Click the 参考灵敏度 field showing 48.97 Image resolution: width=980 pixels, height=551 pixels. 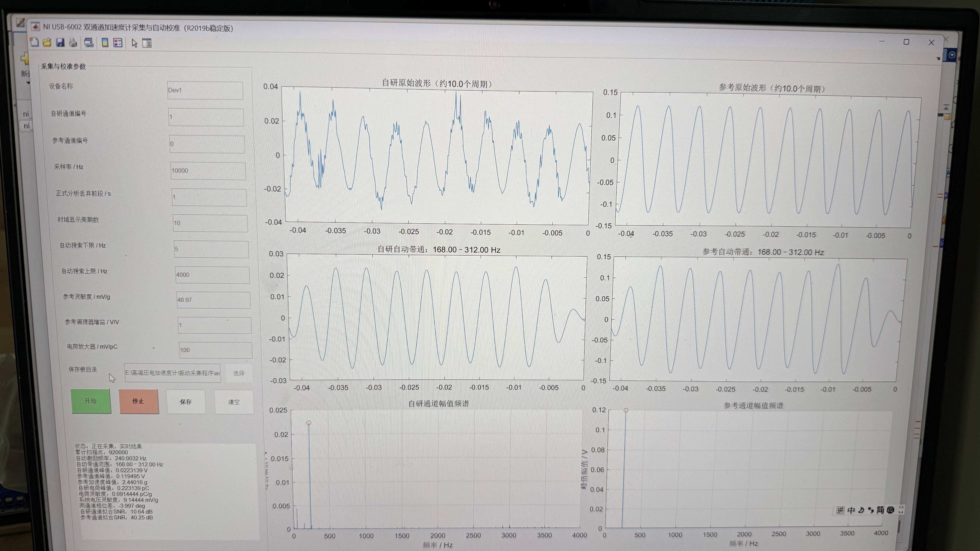click(213, 300)
